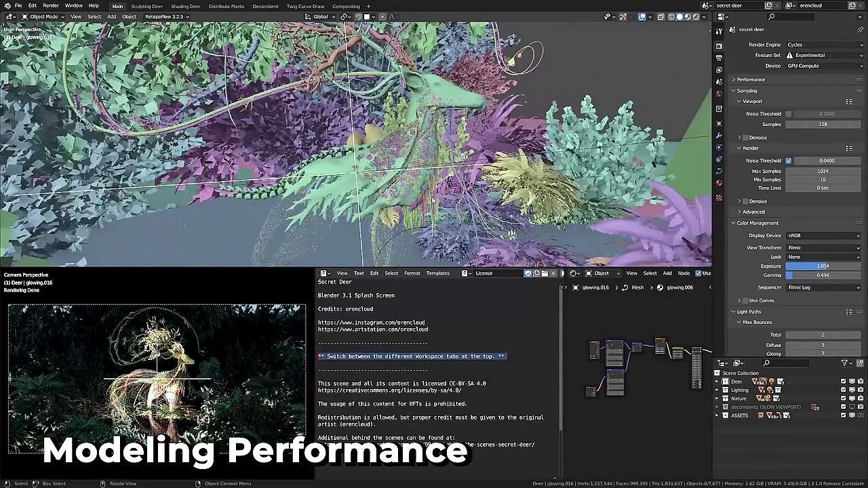Expand the Deer collection in outliner
Screen dimensions: 868x488
[717, 382]
